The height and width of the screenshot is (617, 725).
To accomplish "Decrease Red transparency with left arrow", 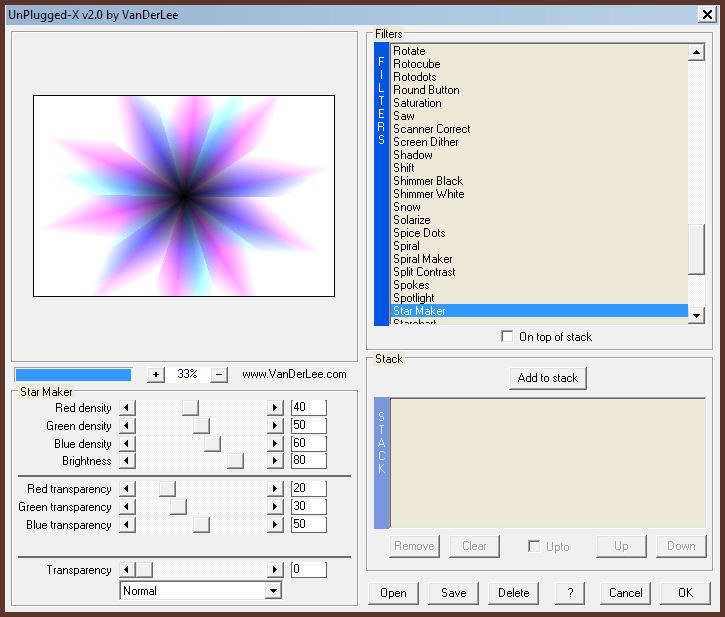I will 127,488.
